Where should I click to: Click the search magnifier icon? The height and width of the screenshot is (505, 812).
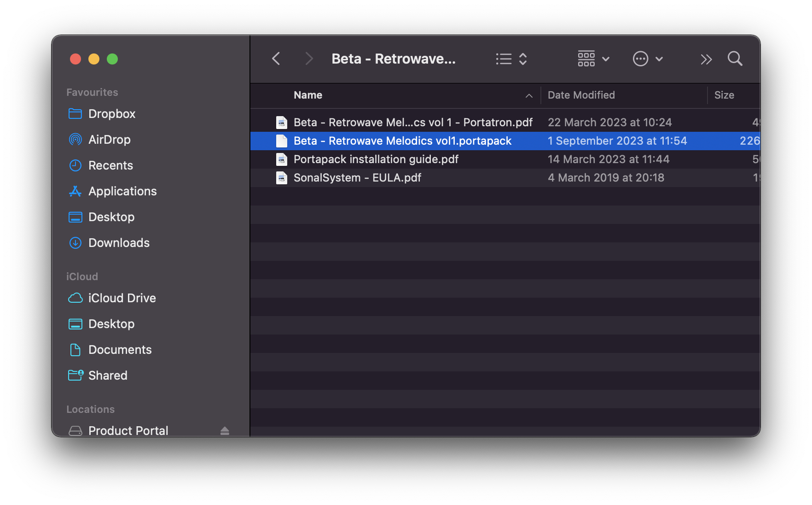coord(735,59)
